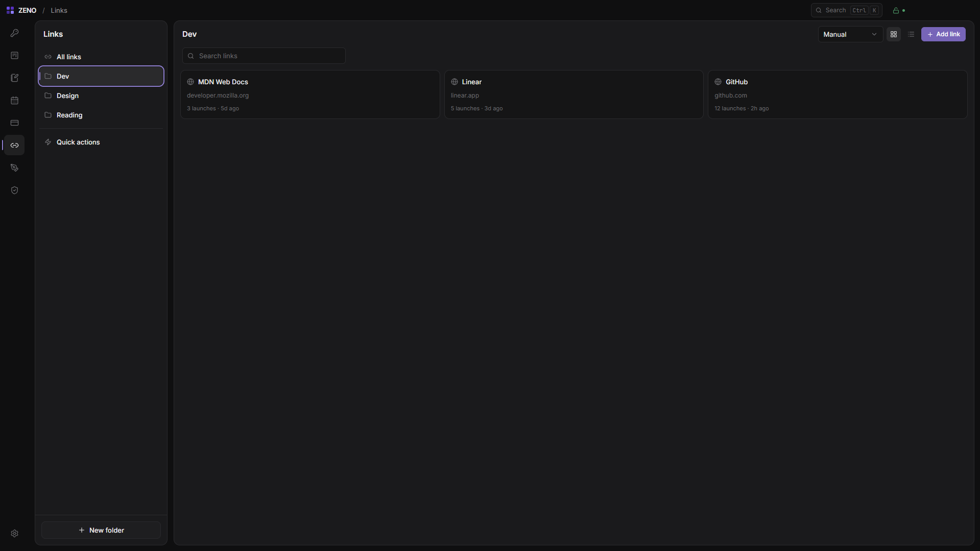Open the notes notebook icon in sidebar

[x=14, y=78]
